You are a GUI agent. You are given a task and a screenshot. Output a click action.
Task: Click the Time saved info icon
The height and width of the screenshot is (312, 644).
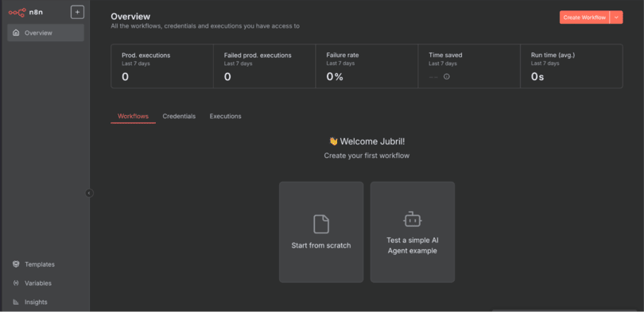point(447,76)
